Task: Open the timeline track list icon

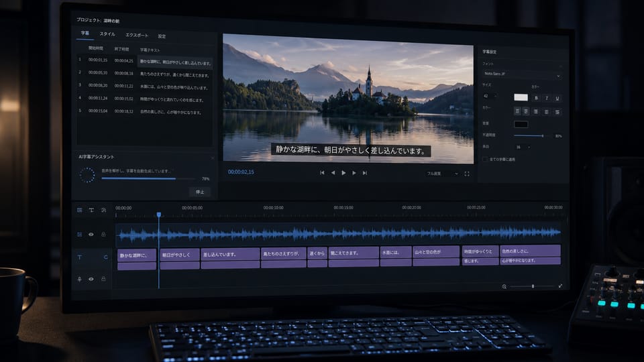Action: click(x=80, y=210)
